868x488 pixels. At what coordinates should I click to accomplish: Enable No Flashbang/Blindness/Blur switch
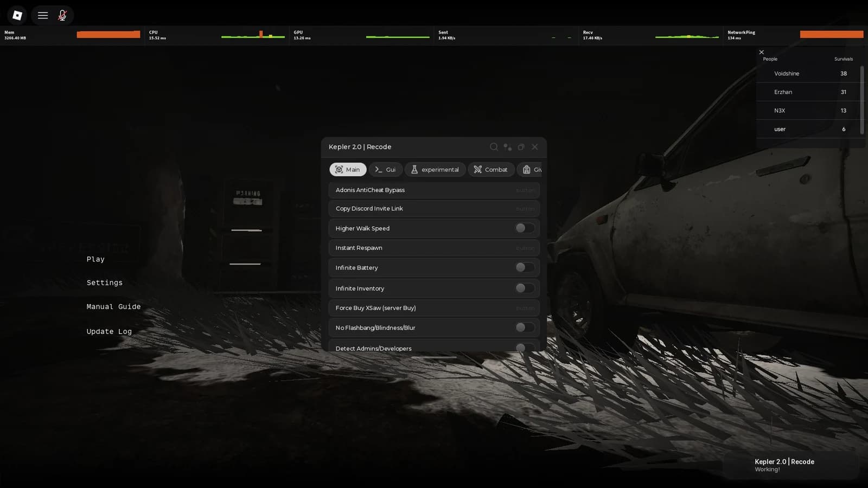pyautogui.click(x=525, y=328)
